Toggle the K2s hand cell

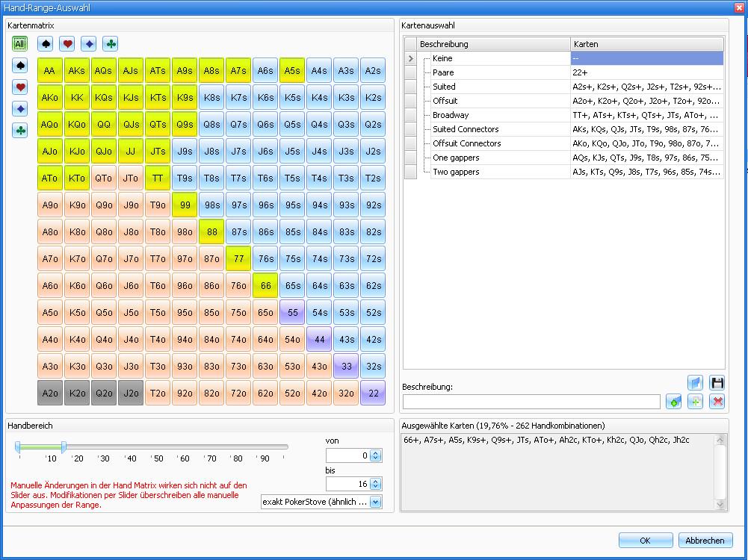pos(373,97)
